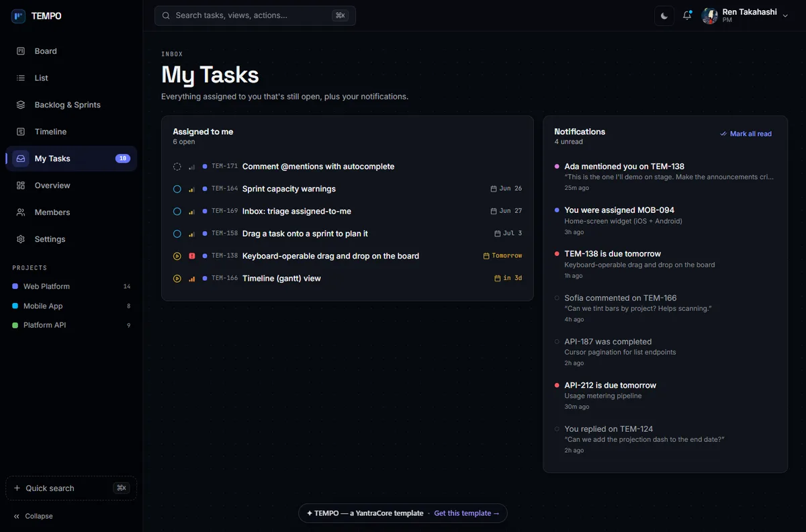Click priority bars icon on TEM-169
Viewport: 806px width, 532px height.
(192, 211)
